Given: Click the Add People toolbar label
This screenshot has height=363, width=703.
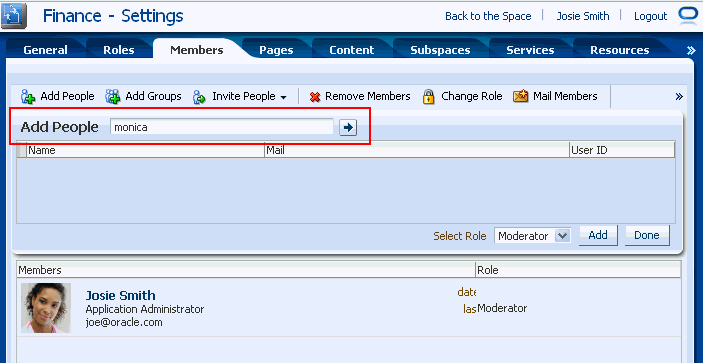Looking at the screenshot, I should [67, 96].
